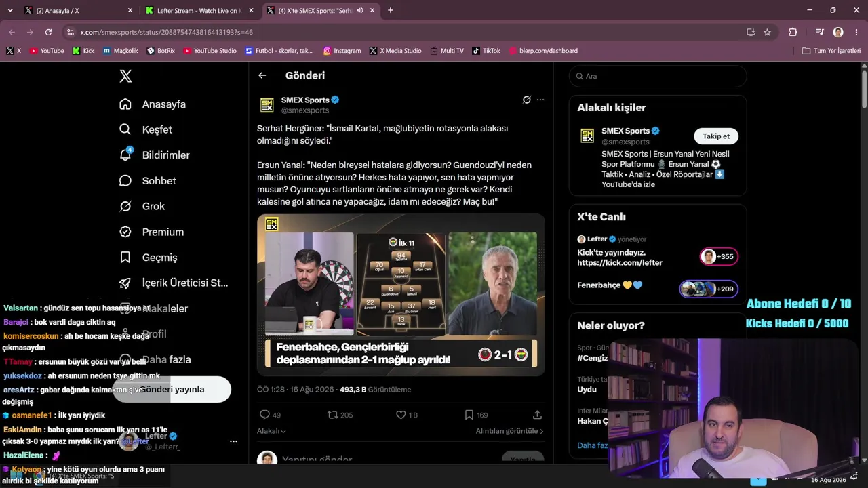Mute the SMEX Sports tab audio icon
868x488 pixels.
(360, 11)
